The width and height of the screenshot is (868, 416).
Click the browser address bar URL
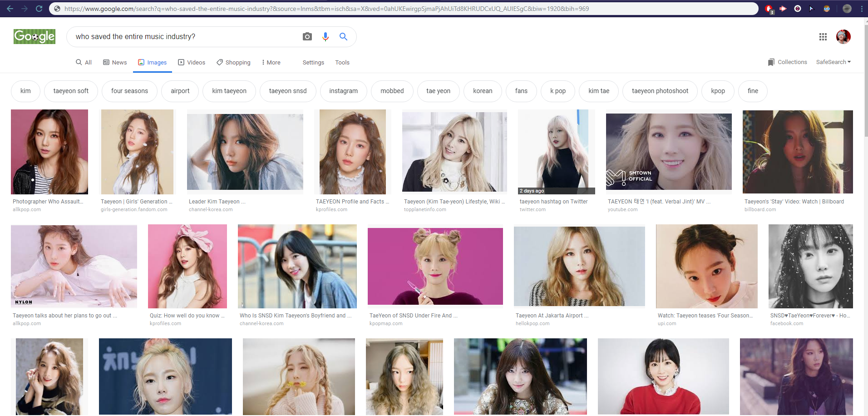click(327, 9)
